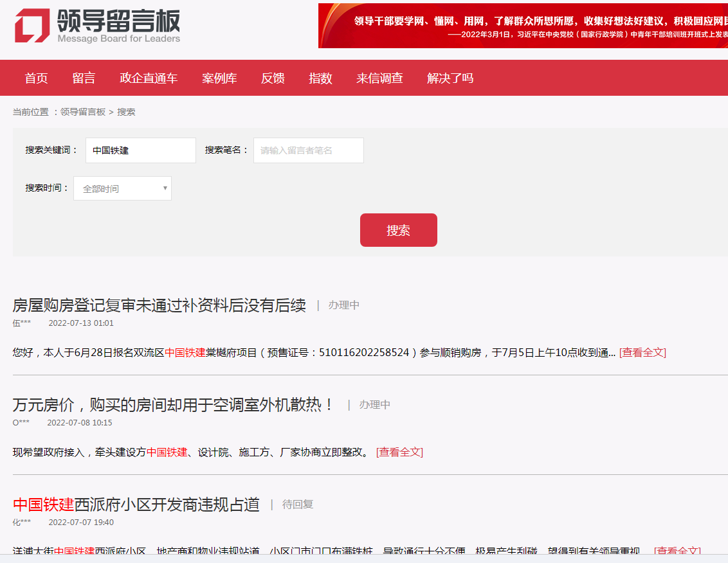Click 指数 in the red menu bar

coord(320,78)
